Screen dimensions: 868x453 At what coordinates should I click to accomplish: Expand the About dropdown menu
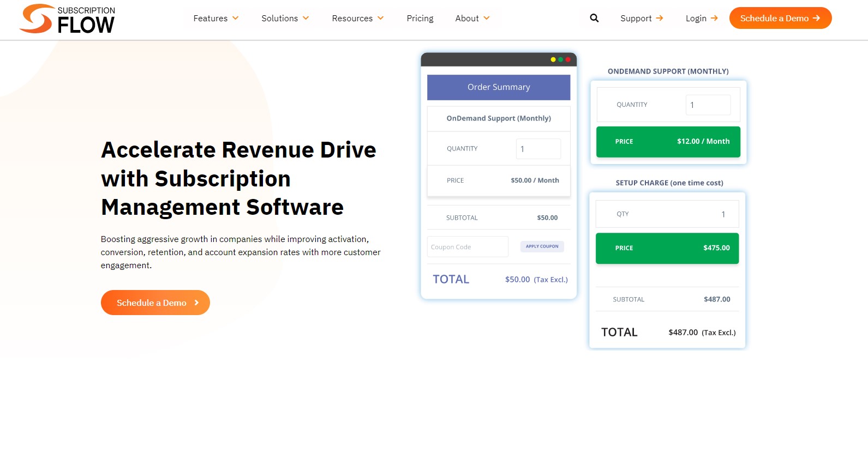pyautogui.click(x=472, y=18)
